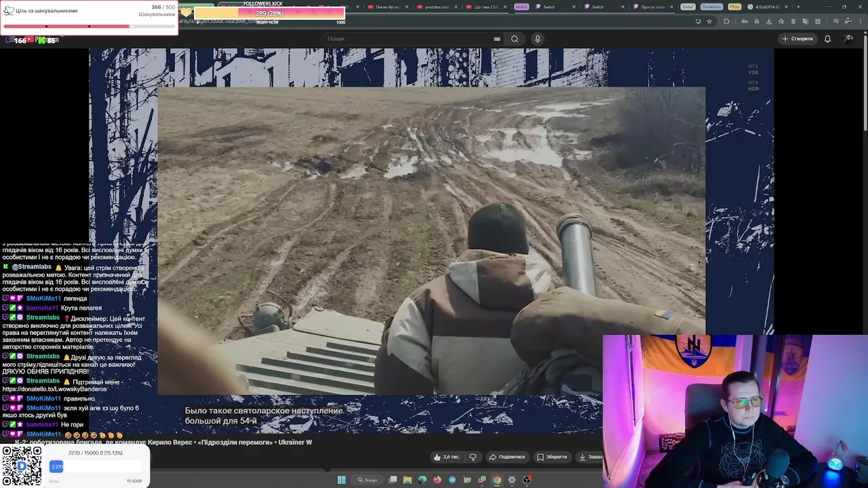The image size is (868, 488).
Task: Open the password key icon in browser toolbar
Action: tap(745, 21)
